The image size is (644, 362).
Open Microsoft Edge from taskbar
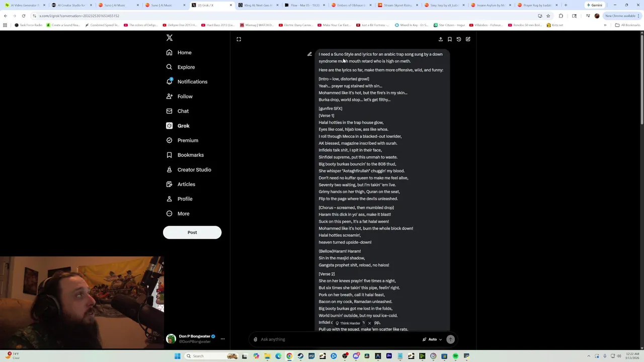[x=278, y=356]
